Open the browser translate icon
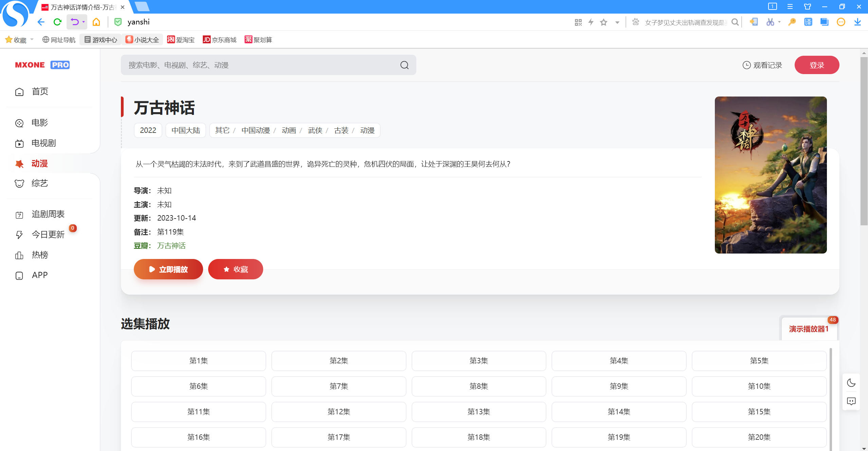The height and width of the screenshot is (451, 868). pyautogui.click(x=808, y=22)
